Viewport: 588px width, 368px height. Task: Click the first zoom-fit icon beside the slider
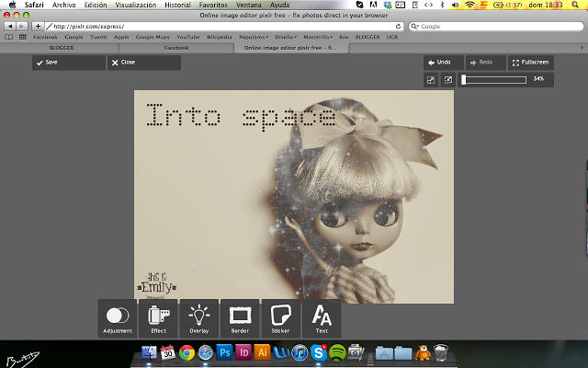tap(431, 80)
